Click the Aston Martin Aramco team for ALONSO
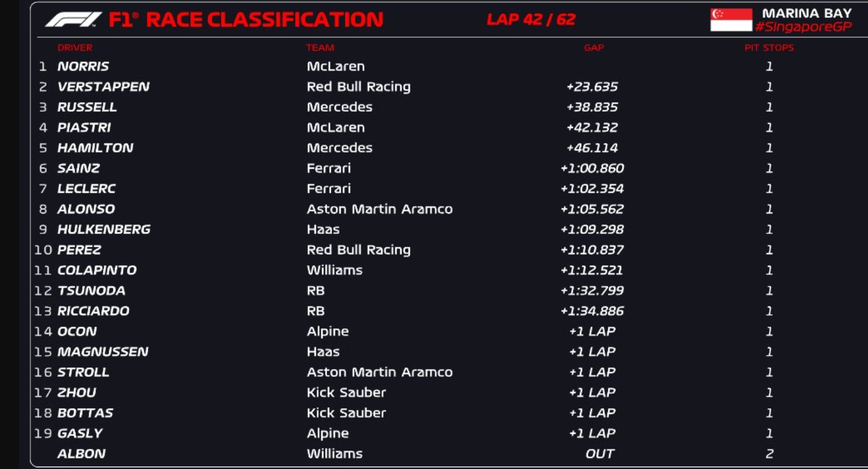The image size is (868, 469). coord(380,209)
